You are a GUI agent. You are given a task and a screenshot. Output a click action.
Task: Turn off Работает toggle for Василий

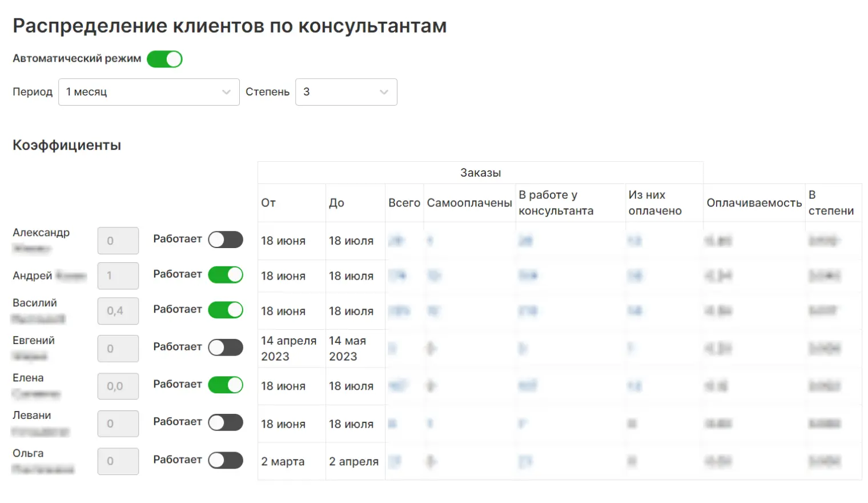pyautogui.click(x=226, y=310)
